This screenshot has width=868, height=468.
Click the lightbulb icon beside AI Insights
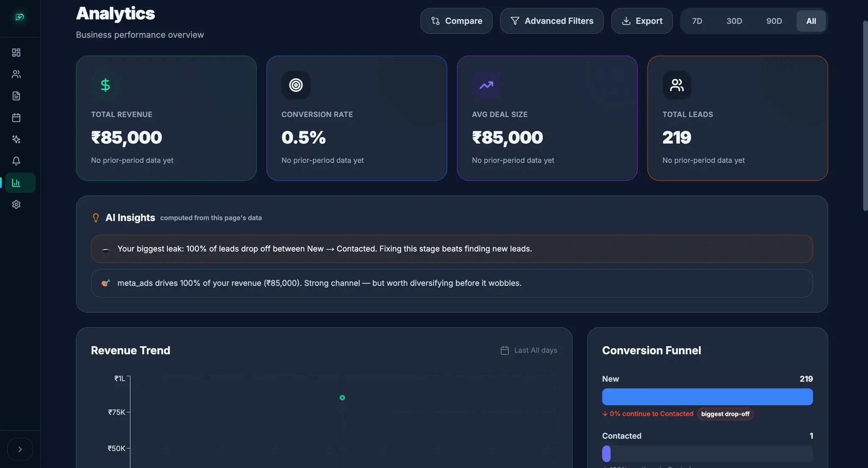tap(96, 217)
